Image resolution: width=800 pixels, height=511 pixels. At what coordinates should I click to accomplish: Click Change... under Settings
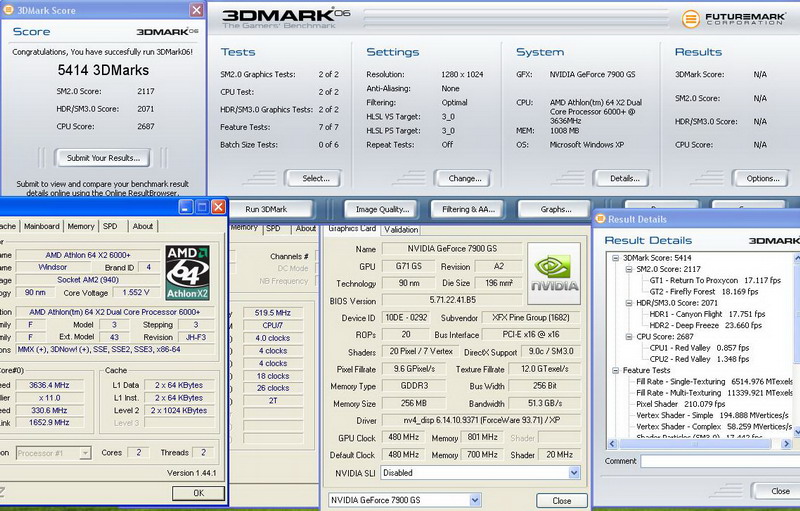pyautogui.click(x=464, y=178)
